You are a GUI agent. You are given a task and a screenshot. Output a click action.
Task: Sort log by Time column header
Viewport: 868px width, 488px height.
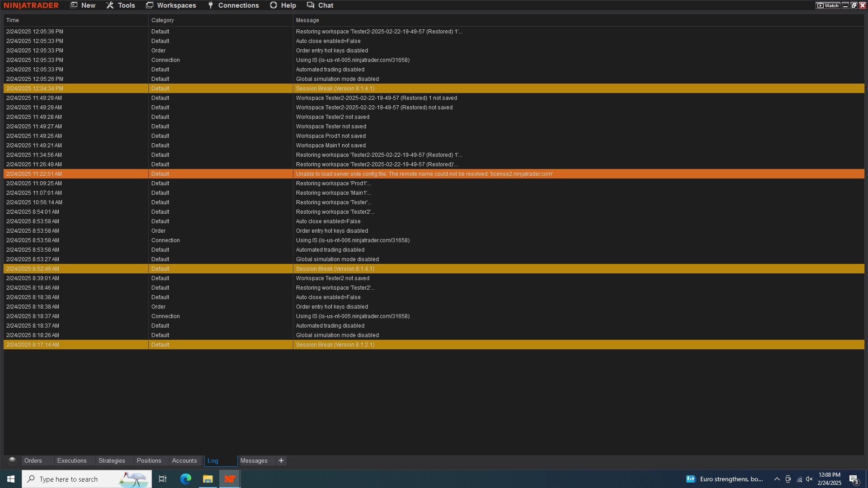click(13, 20)
